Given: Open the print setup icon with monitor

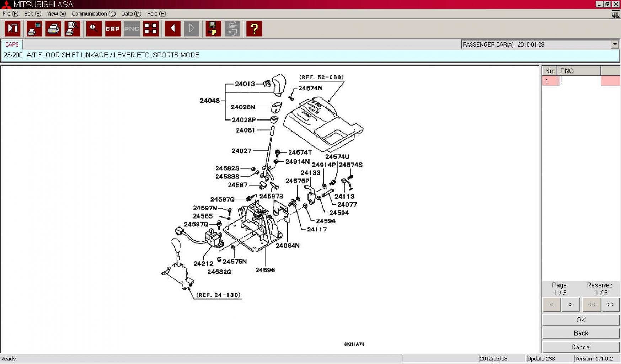Looking at the screenshot, I should click(34, 28).
